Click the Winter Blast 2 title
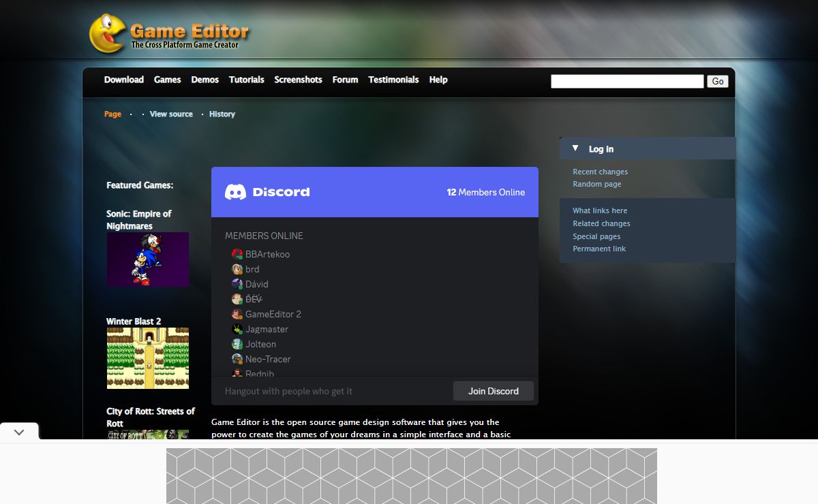 point(134,321)
